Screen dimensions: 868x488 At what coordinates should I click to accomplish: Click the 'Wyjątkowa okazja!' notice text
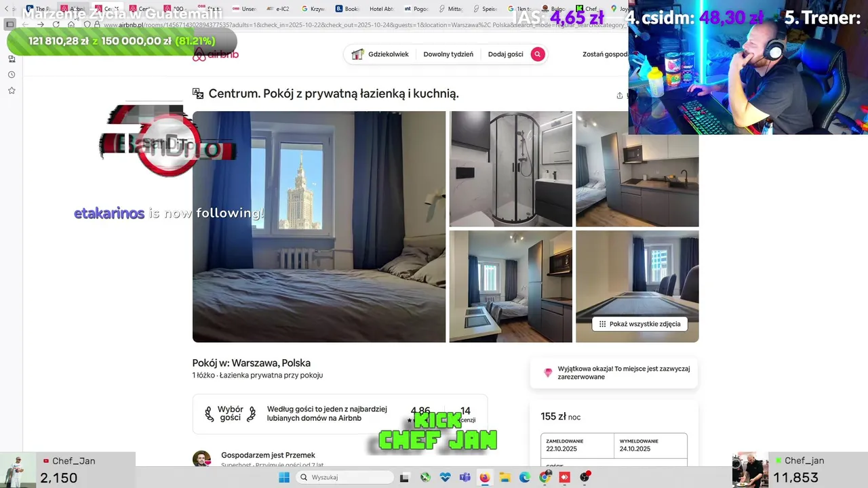624,373
